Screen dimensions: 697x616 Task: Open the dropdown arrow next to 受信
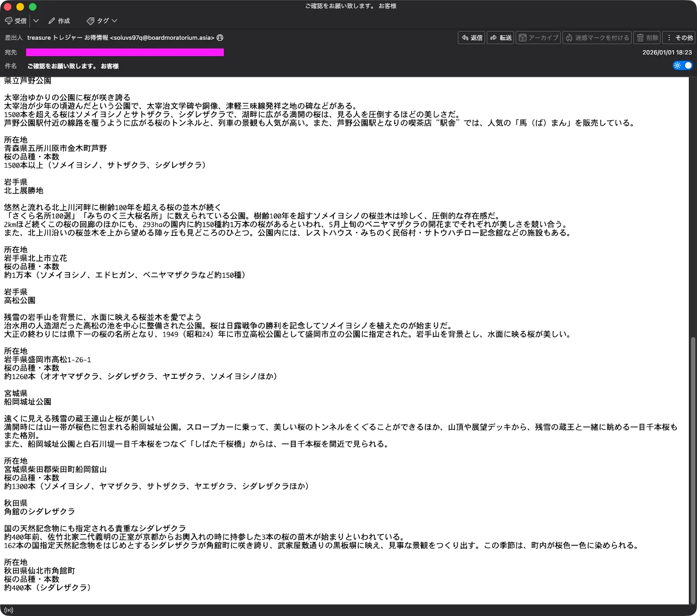click(x=36, y=21)
